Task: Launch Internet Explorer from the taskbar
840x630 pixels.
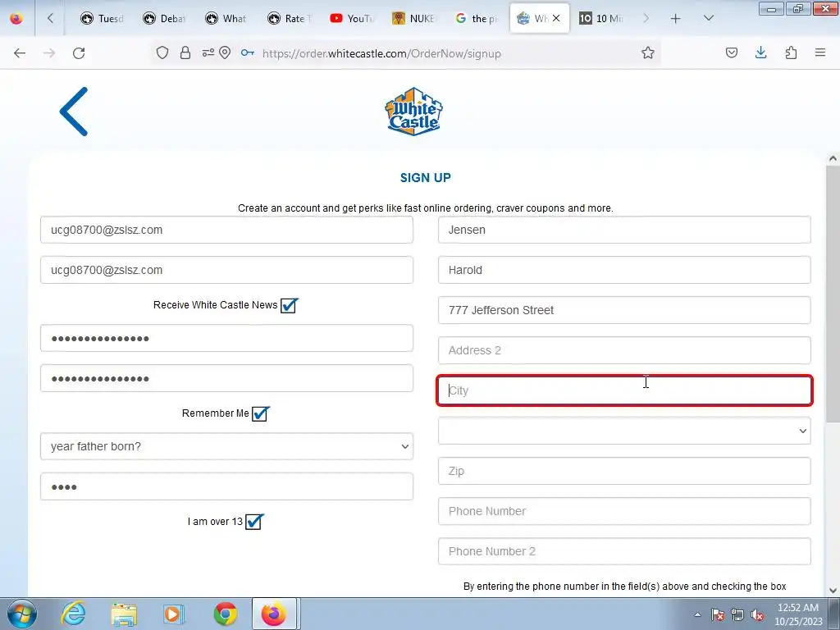Action: click(73, 614)
